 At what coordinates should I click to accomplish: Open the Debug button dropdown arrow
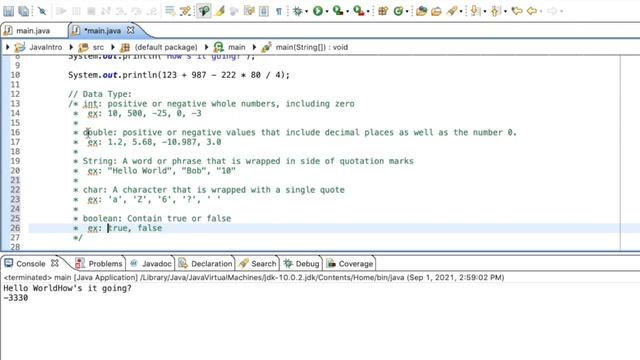click(307, 11)
